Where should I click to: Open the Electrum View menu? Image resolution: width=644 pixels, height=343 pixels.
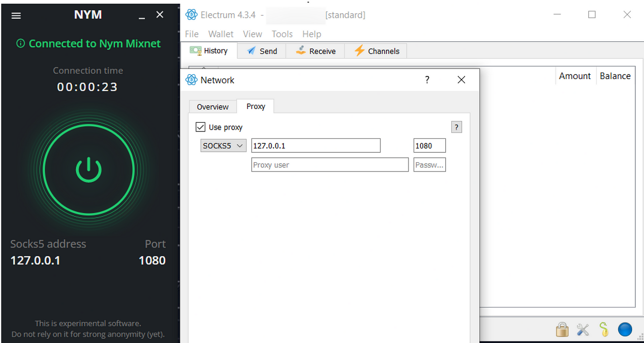pyautogui.click(x=253, y=34)
